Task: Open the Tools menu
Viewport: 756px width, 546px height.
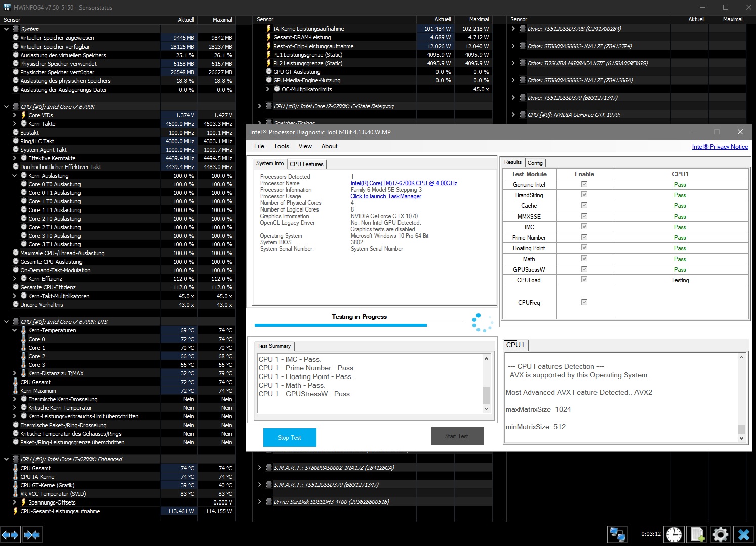Action: [282, 146]
